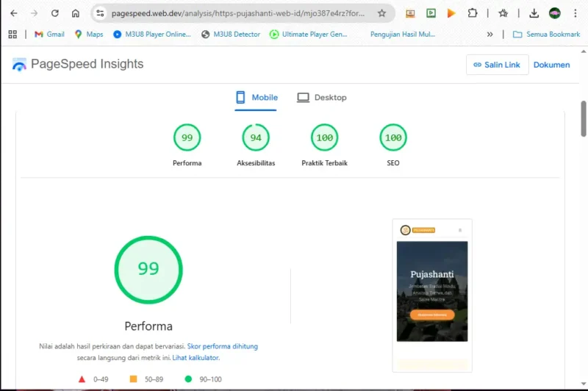Open browser downloads
Image resolution: width=588 pixels, height=391 pixels.
pyautogui.click(x=534, y=13)
